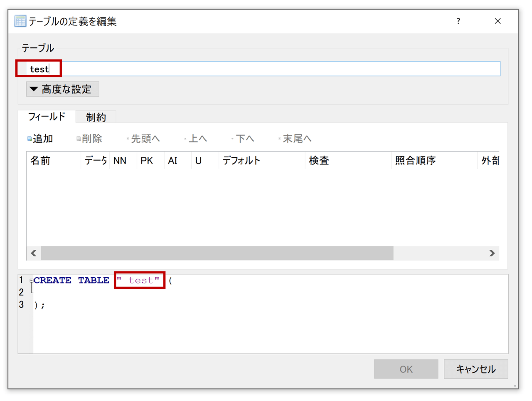Image resolution: width=532 pixels, height=401 pixels.
Task: Click 下へ move down button
Action: (x=243, y=139)
